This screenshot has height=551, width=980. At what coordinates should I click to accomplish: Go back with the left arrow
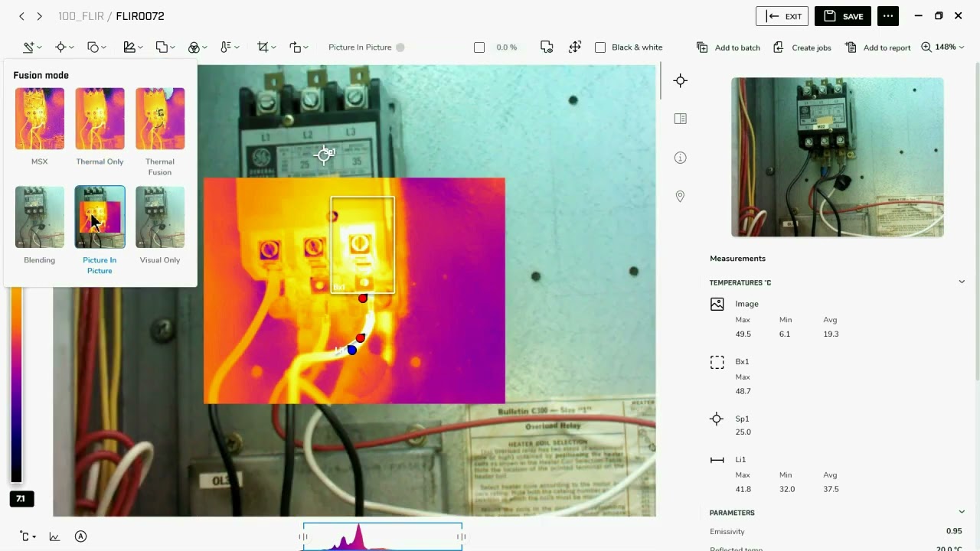[21, 16]
